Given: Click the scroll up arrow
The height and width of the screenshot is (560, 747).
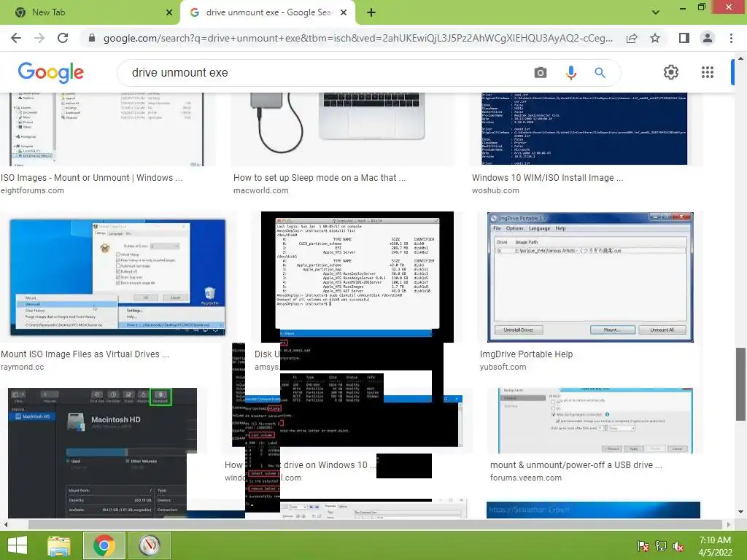Looking at the screenshot, I should [740, 58].
